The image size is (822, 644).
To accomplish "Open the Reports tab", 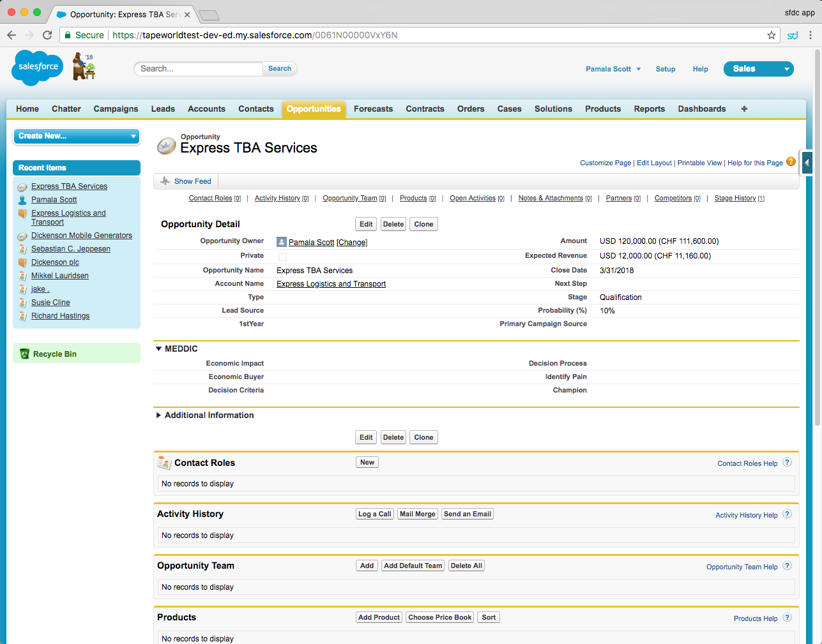I will (650, 109).
